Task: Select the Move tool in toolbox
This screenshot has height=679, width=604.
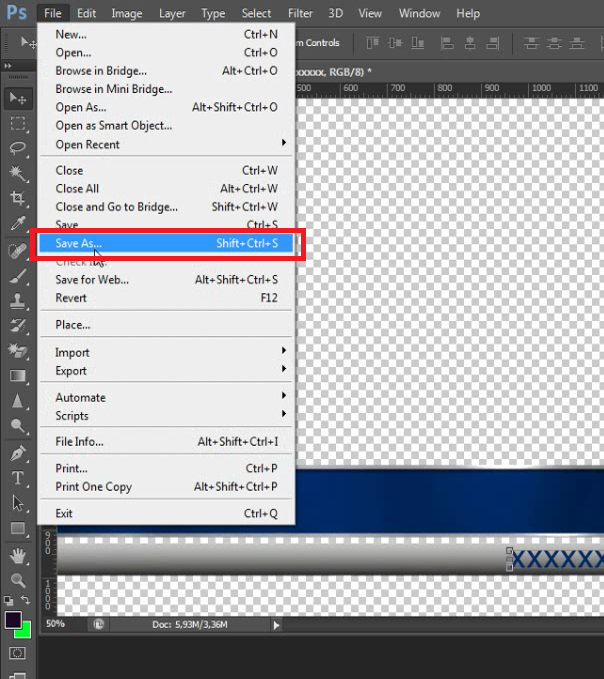Action: point(18,99)
